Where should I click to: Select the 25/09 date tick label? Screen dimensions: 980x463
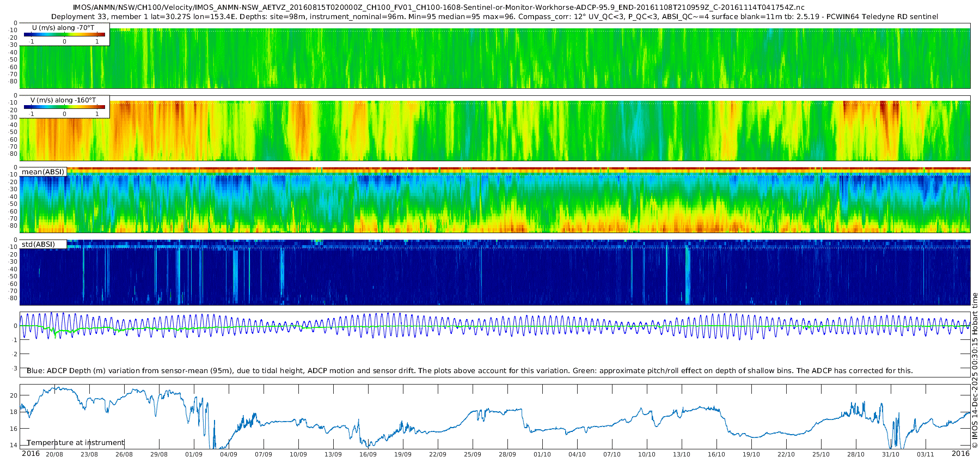473,454
